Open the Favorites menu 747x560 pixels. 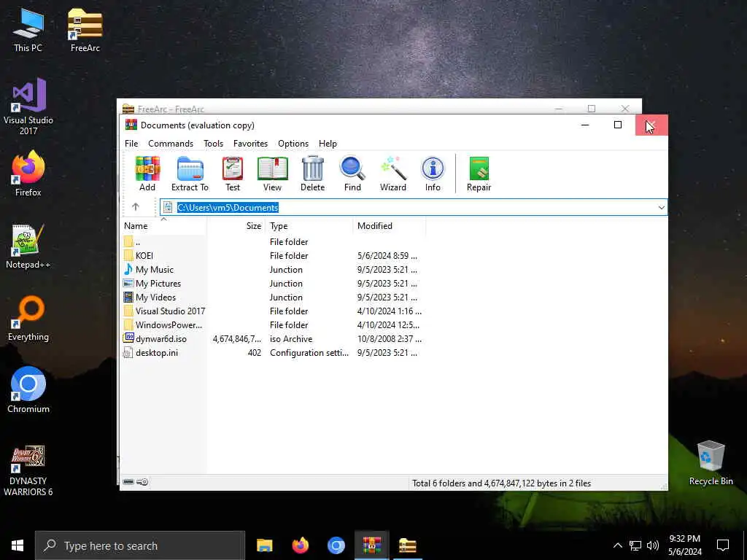point(251,144)
